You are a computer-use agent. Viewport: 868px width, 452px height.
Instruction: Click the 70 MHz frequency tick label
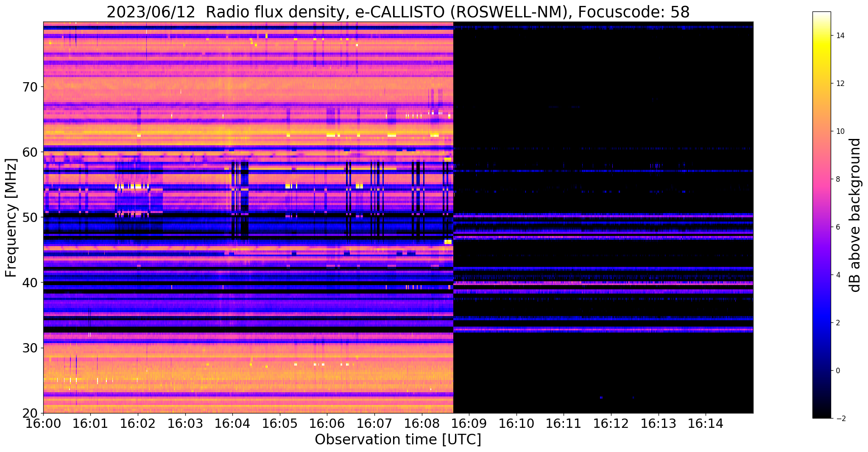[x=30, y=86]
